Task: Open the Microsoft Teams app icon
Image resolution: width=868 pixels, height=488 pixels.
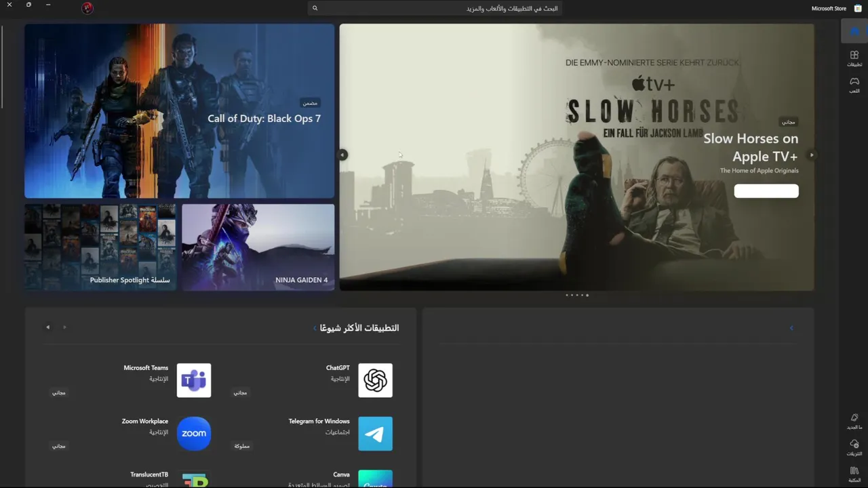Action: click(194, 380)
